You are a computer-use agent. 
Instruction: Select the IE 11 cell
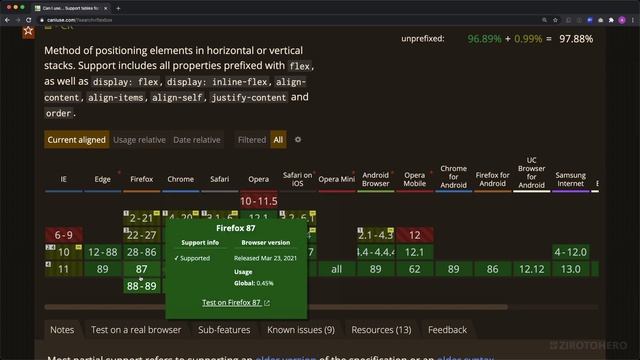pos(64,269)
